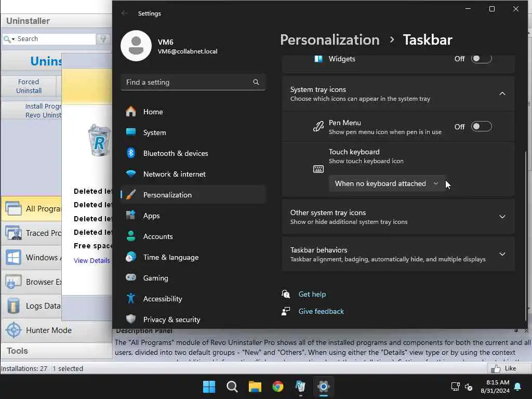Viewport: 532px width, 399px height.
Task: Open Gaming settings category
Action: pos(193,277)
